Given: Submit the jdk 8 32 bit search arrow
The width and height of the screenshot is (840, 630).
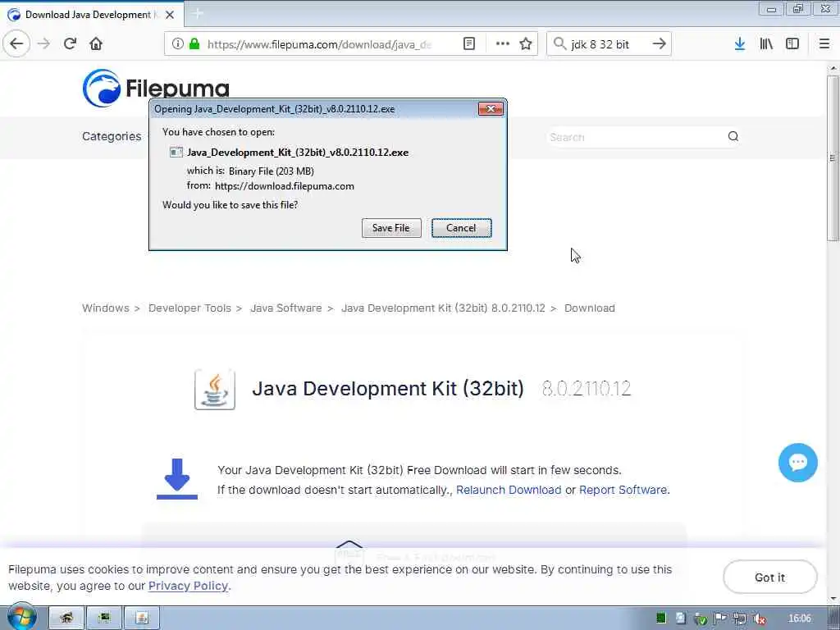Looking at the screenshot, I should (x=660, y=44).
